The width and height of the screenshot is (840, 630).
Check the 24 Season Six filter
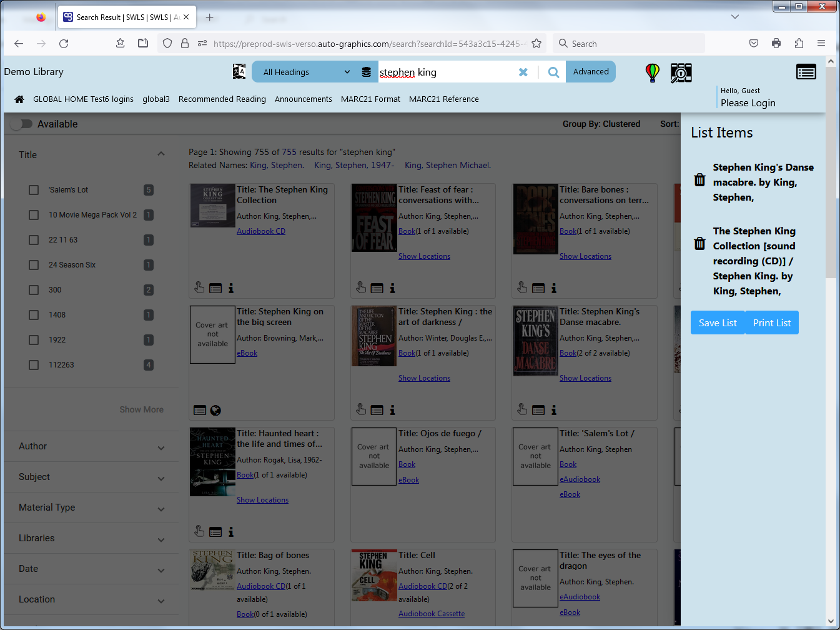tap(34, 265)
